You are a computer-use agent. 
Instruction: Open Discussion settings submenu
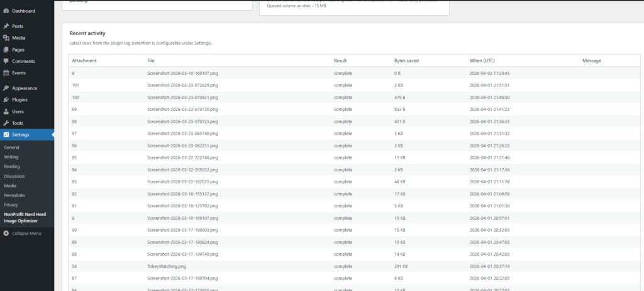14,176
